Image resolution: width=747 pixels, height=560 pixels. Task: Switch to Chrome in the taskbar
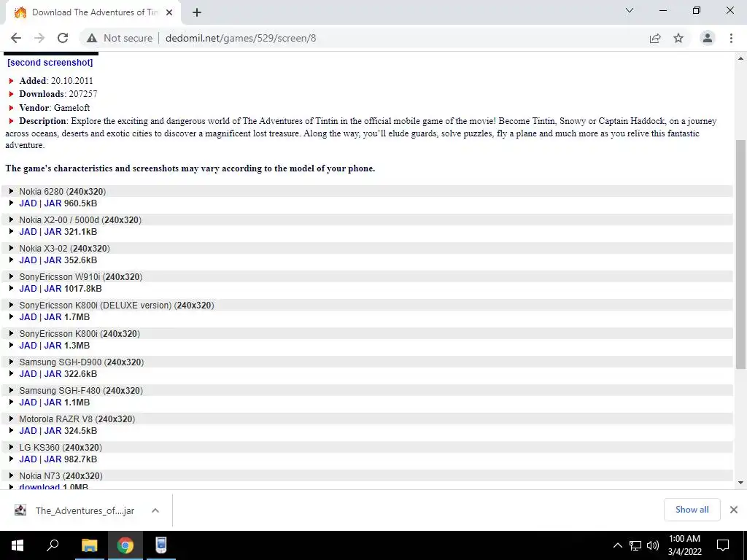pyautogui.click(x=125, y=545)
